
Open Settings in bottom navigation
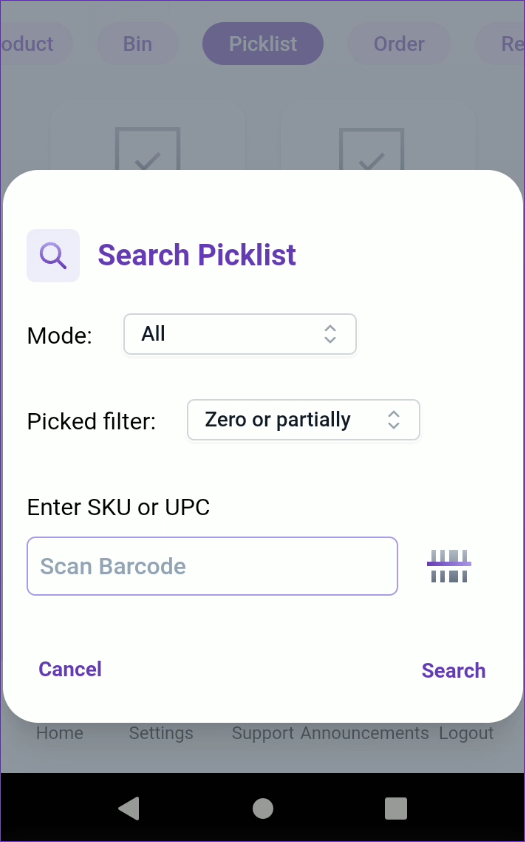point(161,733)
